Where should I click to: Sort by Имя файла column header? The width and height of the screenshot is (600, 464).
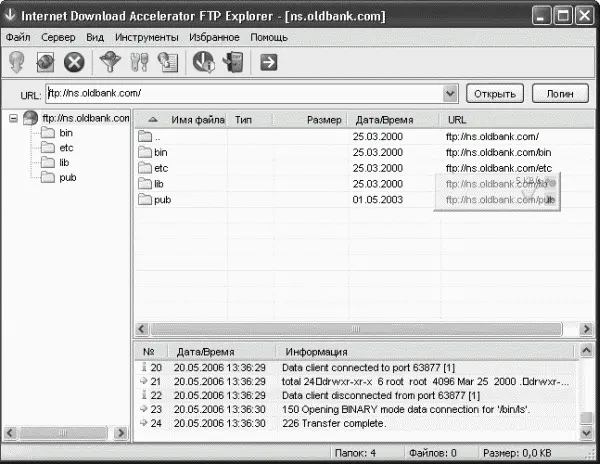tap(197, 120)
